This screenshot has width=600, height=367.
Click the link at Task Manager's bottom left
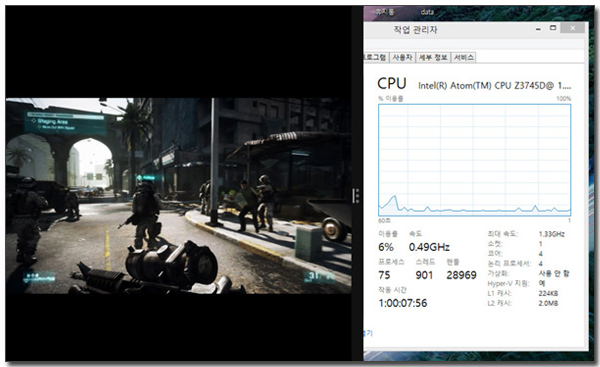coord(367,333)
